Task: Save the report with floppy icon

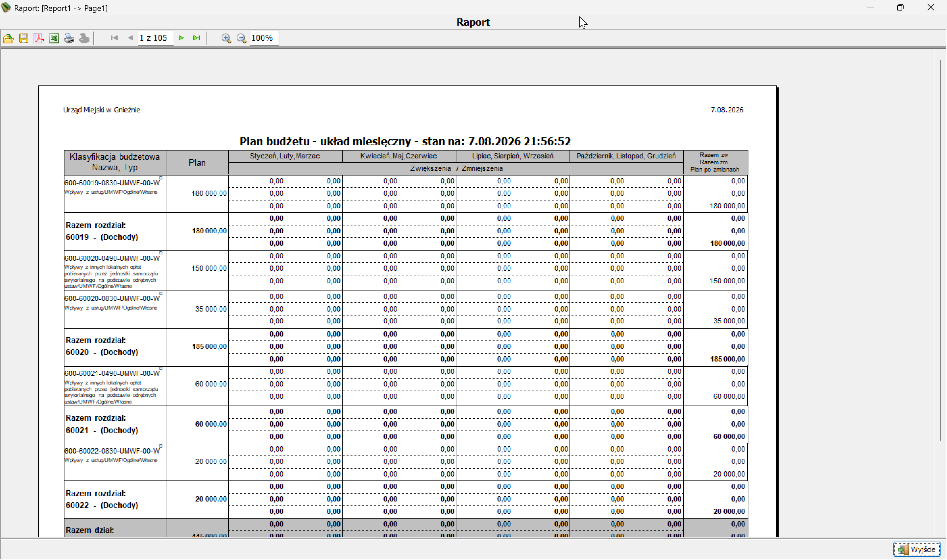Action: (x=23, y=38)
